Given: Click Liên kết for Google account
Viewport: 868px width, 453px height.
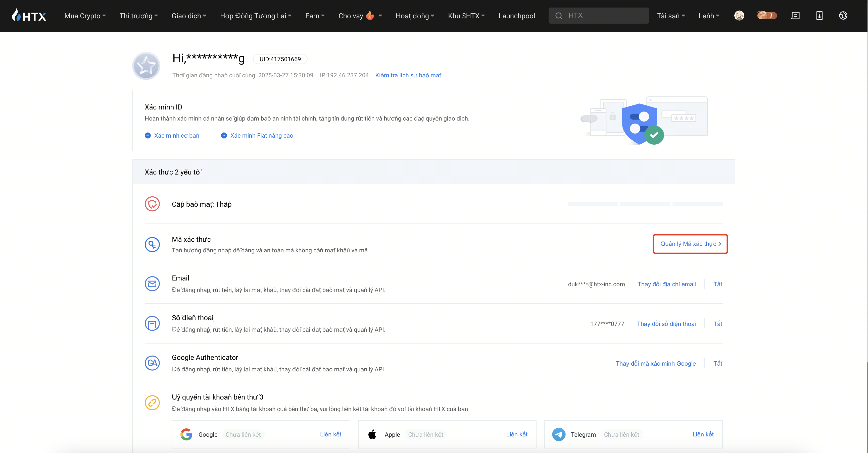Looking at the screenshot, I should pyautogui.click(x=330, y=434).
